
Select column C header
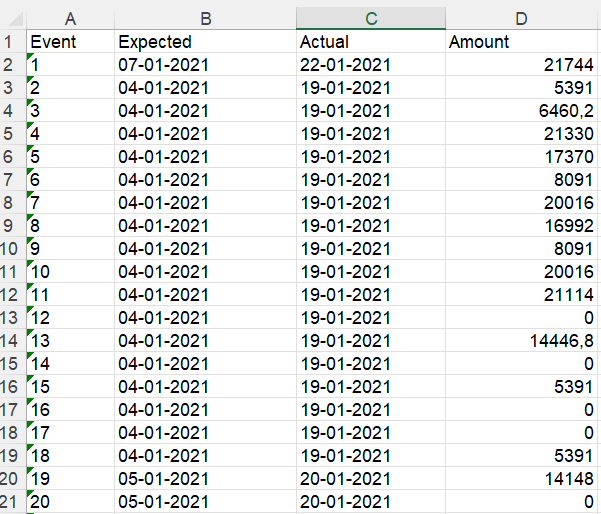(x=371, y=18)
